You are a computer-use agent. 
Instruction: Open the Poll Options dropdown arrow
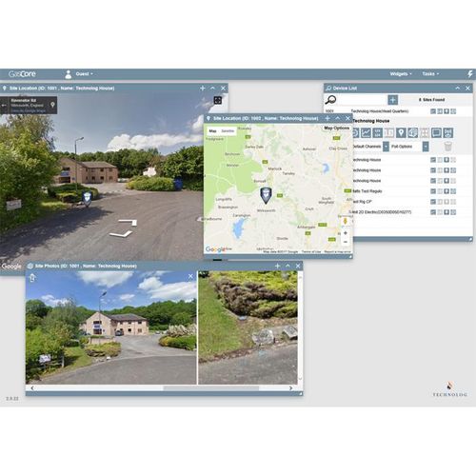[x=426, y=147]
